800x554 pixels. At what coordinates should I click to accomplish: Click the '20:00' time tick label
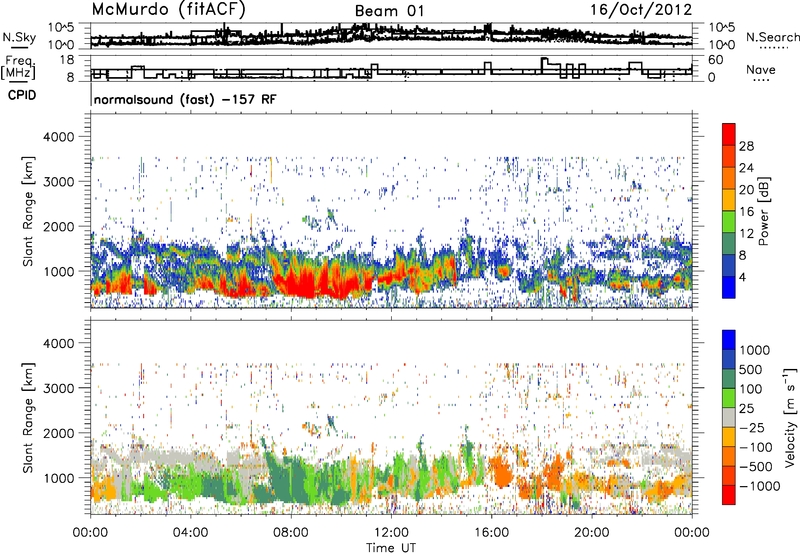click(x=591, y=533)
